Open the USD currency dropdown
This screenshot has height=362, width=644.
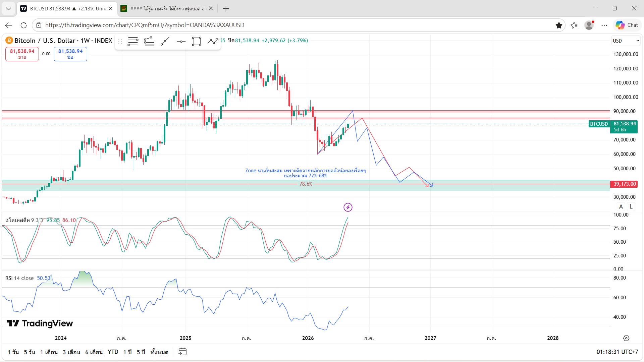coord(626,41)
